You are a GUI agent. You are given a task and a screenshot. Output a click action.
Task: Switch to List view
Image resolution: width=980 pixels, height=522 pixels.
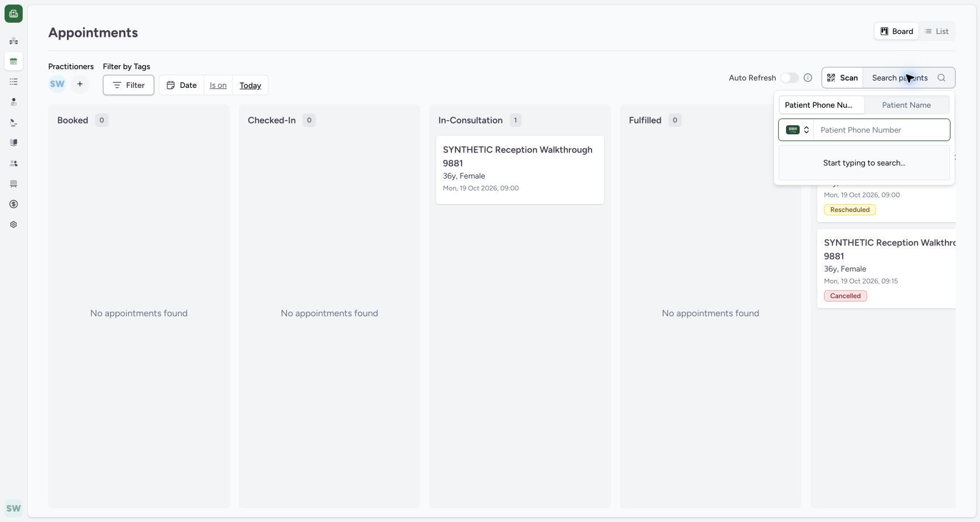pos(937,31)
